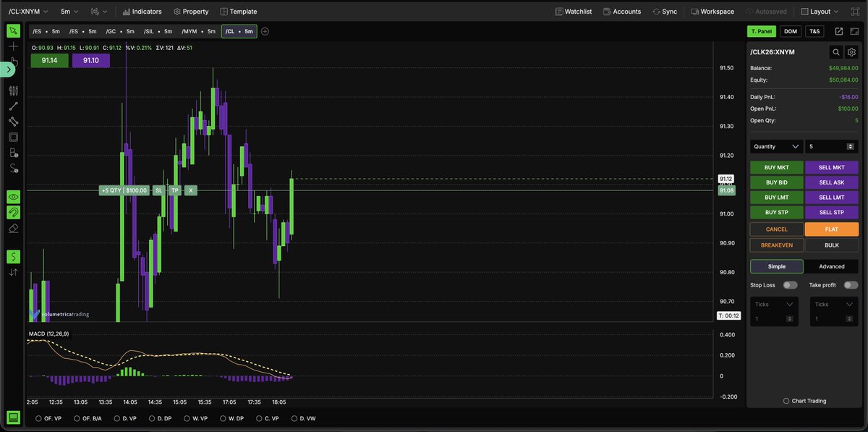868x432 pixels.
Task: Open the Quantity type dropdown
Action: click(x=776, y=146)
